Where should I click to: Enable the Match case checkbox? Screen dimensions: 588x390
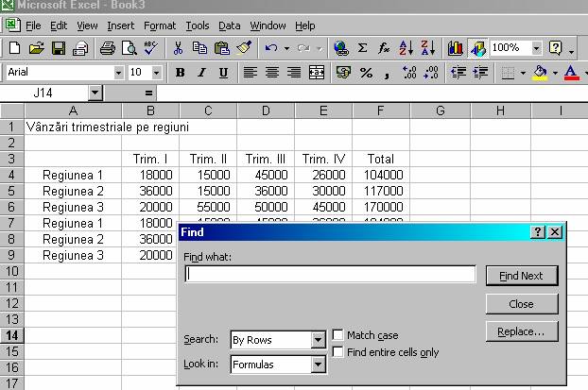[338, 335]
